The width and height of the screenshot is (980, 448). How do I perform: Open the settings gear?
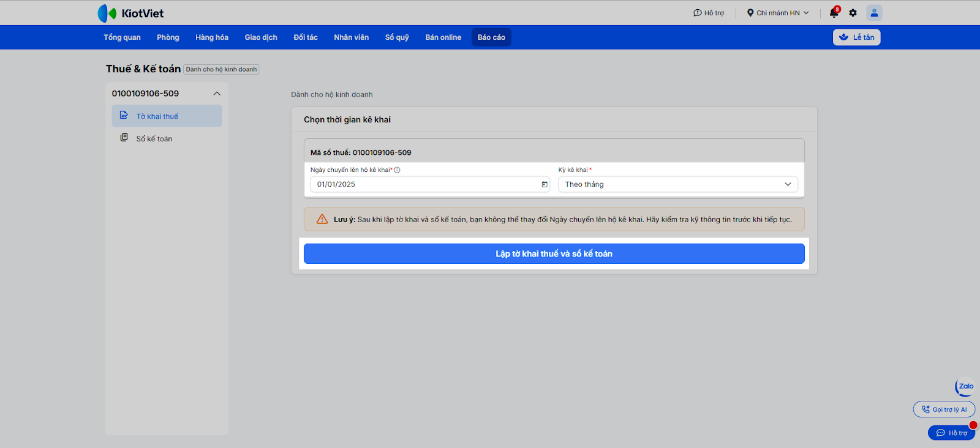pos(853,13)
